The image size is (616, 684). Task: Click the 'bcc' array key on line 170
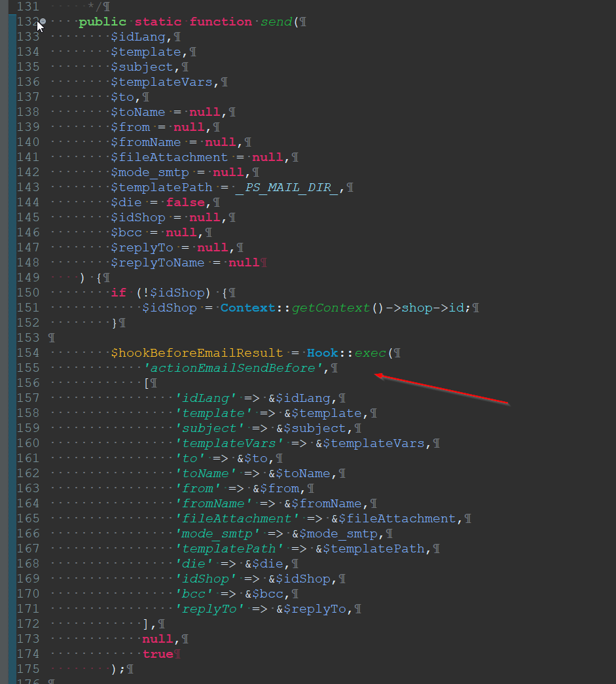point(194,594)
